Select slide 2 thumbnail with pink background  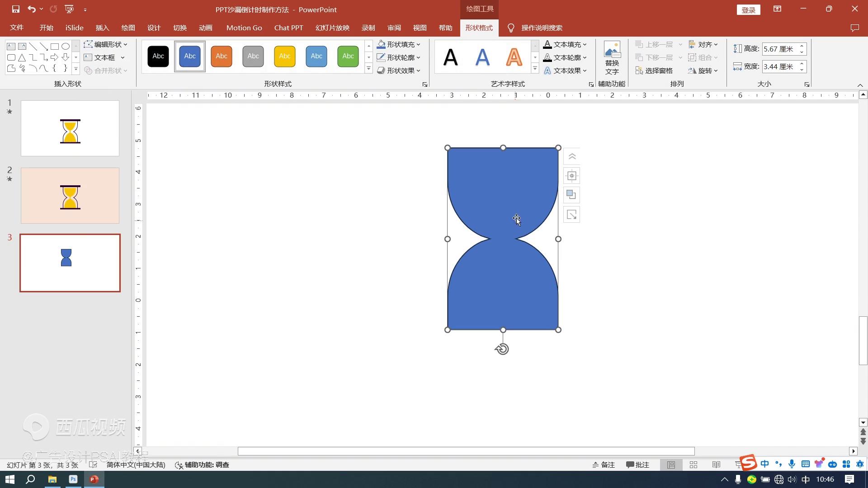click(70, 196)
